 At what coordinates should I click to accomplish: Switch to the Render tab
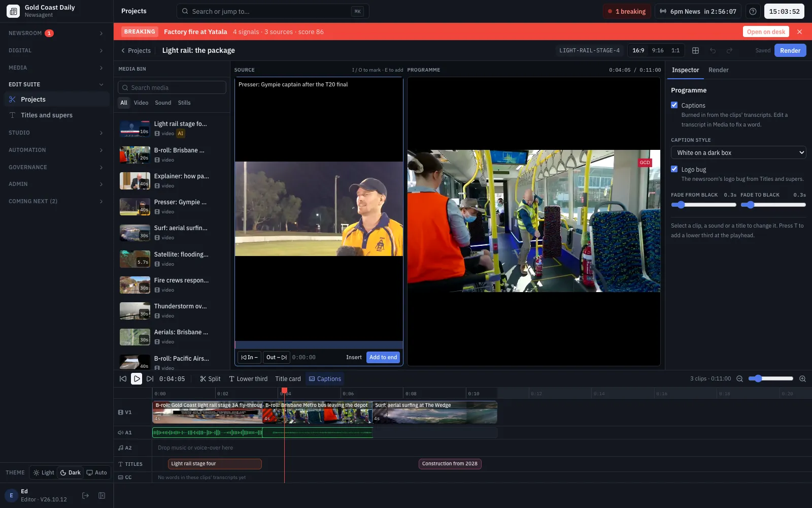point(718,70)
